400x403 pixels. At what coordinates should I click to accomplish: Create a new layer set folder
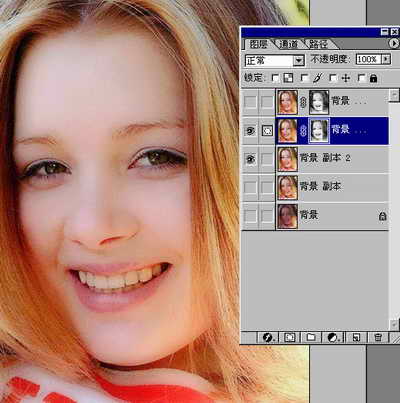(311, 337)
